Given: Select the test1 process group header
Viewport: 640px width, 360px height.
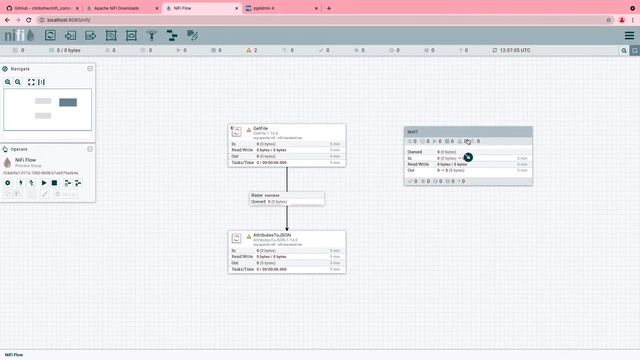Looking at the screenshot, I should (468, 131).
